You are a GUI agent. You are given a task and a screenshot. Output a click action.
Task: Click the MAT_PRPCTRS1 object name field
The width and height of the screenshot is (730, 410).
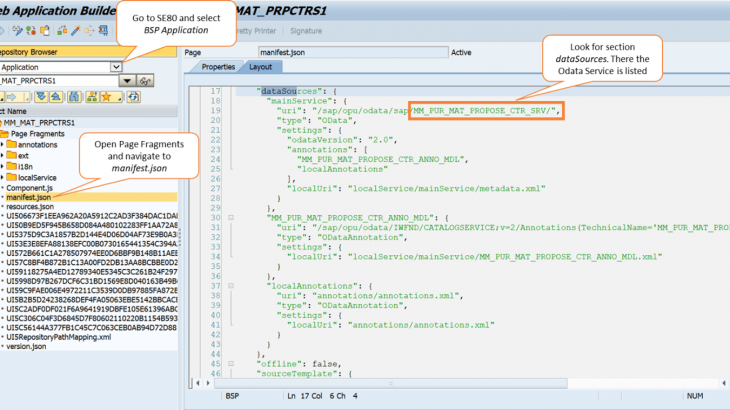(x=59, y=81)
